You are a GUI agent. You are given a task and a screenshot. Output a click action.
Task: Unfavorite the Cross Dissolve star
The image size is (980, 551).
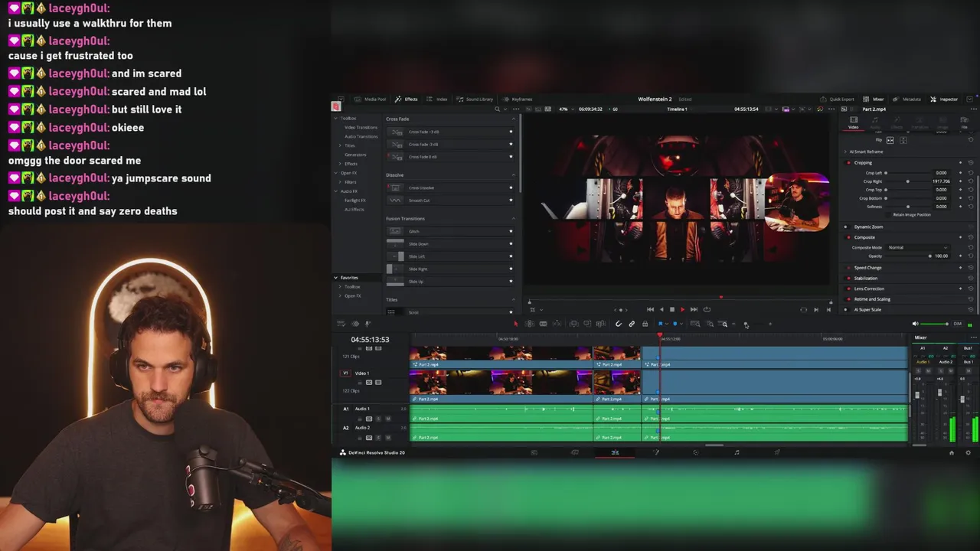click(511, 187)
